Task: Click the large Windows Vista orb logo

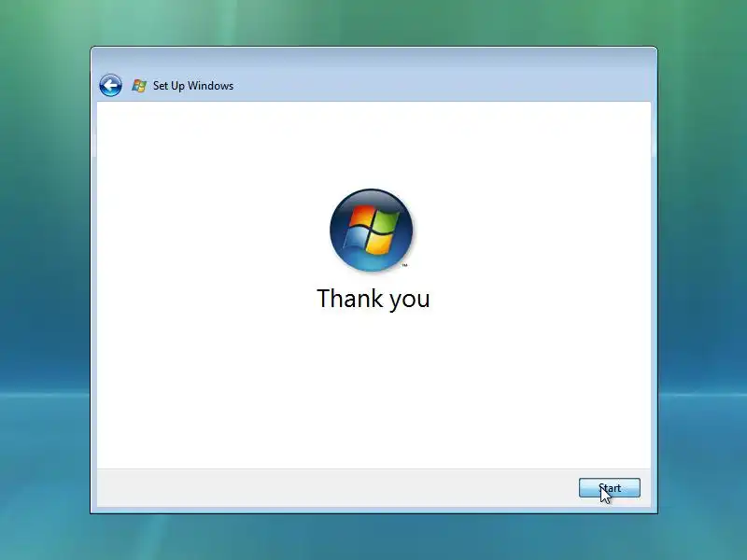Action: (371, 230)
